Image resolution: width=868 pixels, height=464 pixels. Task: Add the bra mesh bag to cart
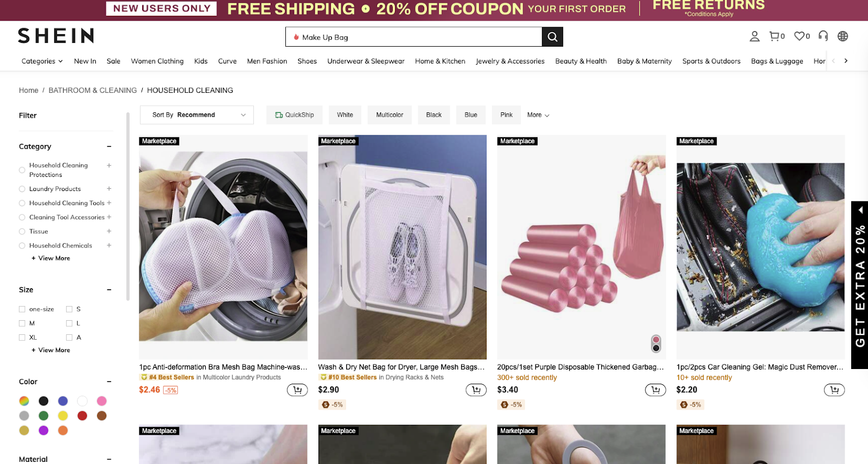coord(297,390)
